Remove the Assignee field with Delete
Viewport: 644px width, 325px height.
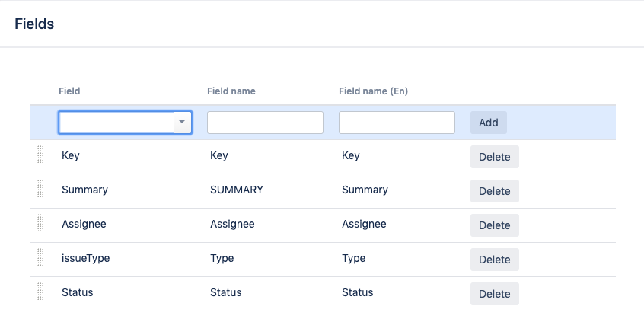[x=494, y=225]
